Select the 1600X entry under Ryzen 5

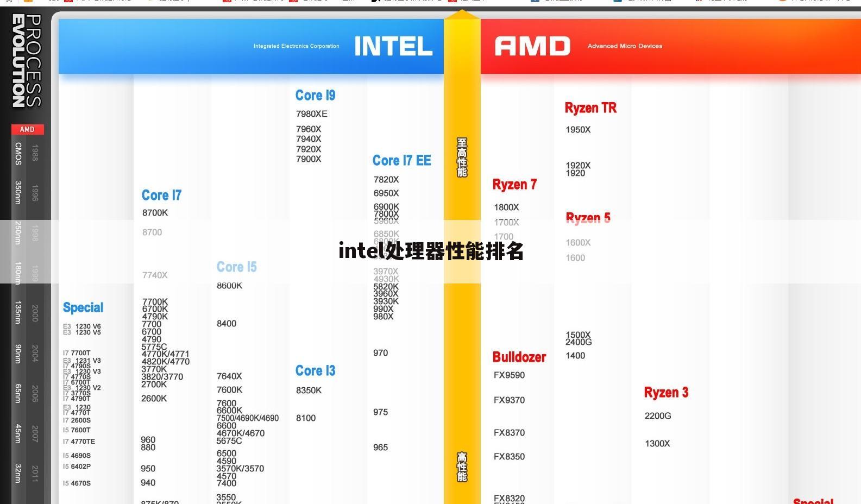point(578,243)
